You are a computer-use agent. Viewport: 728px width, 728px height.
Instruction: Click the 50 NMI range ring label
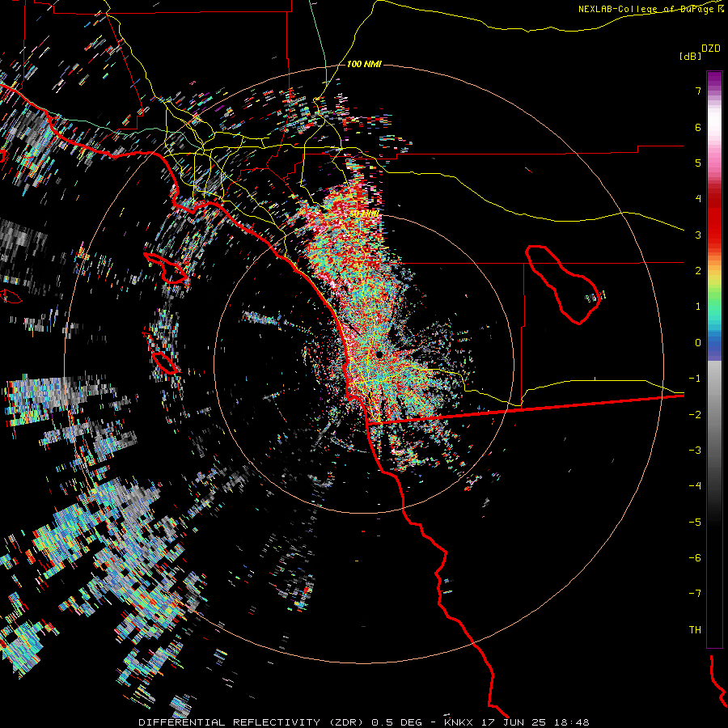click(364, 214)
